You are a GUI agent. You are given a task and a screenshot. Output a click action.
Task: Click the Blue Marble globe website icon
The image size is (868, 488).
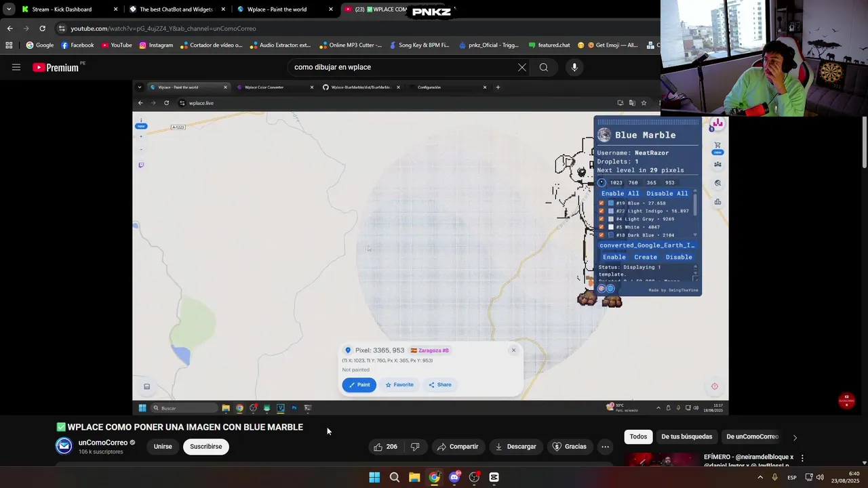point(610,289)
